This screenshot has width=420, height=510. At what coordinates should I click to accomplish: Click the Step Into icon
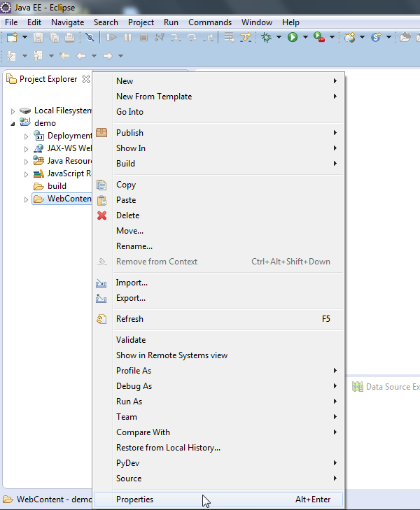176,37
